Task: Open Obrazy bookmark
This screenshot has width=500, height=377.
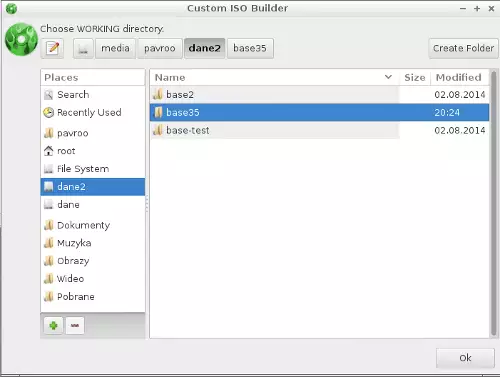Action: [x=93, y=261]
